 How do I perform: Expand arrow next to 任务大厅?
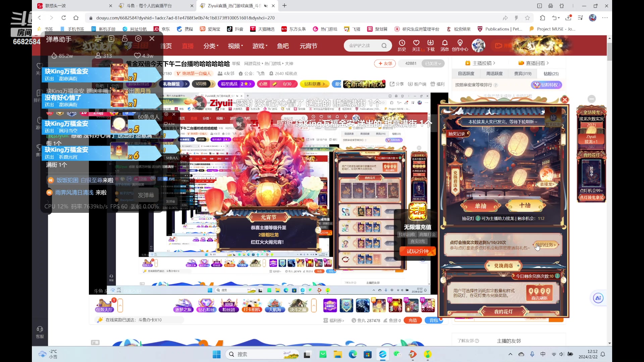click(x=120, y=305)
